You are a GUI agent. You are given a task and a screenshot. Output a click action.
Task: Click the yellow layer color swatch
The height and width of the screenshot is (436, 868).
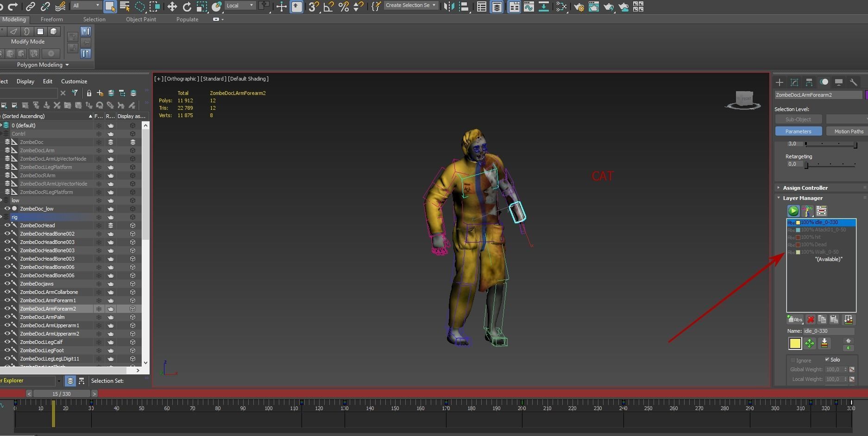click(795, 343)
